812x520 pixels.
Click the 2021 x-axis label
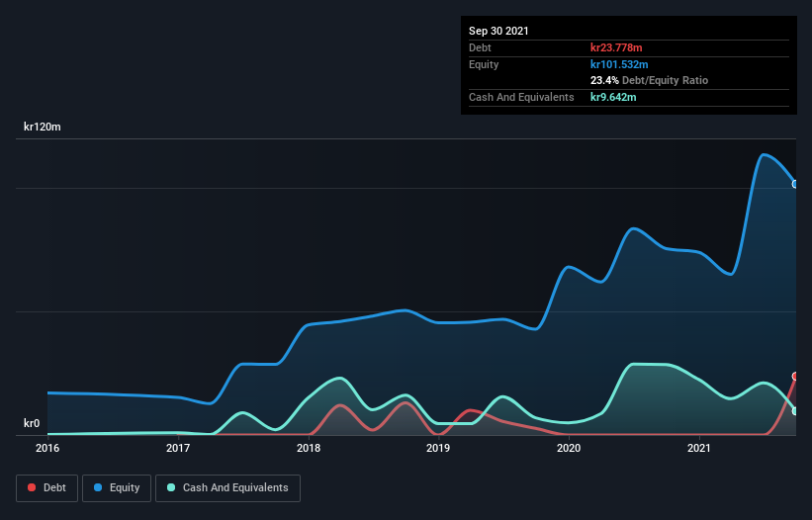[x=699, y=448]
